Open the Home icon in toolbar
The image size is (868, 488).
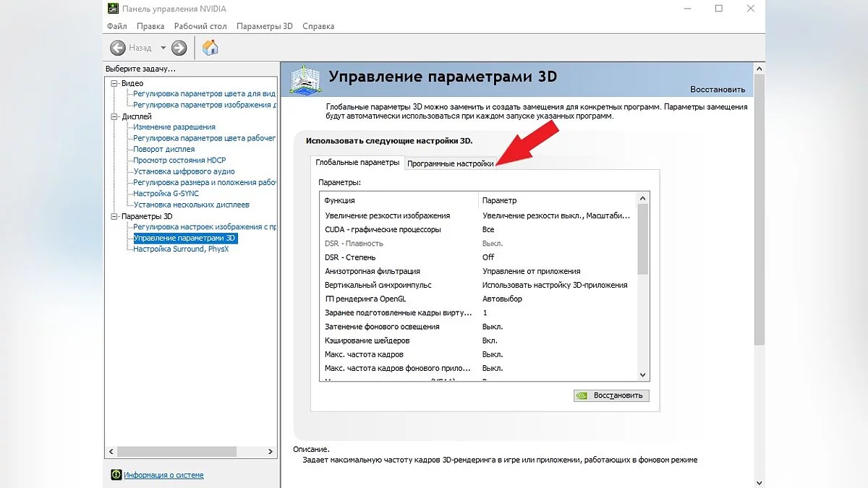pyautogui.click(x=210, y=48)
